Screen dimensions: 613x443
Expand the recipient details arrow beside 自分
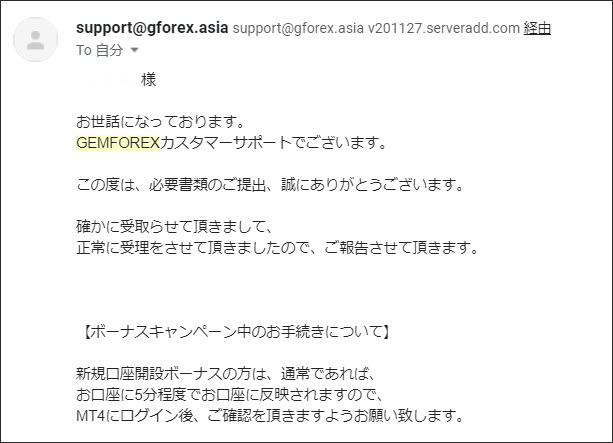pyautogui.click(x=134, y=50)
